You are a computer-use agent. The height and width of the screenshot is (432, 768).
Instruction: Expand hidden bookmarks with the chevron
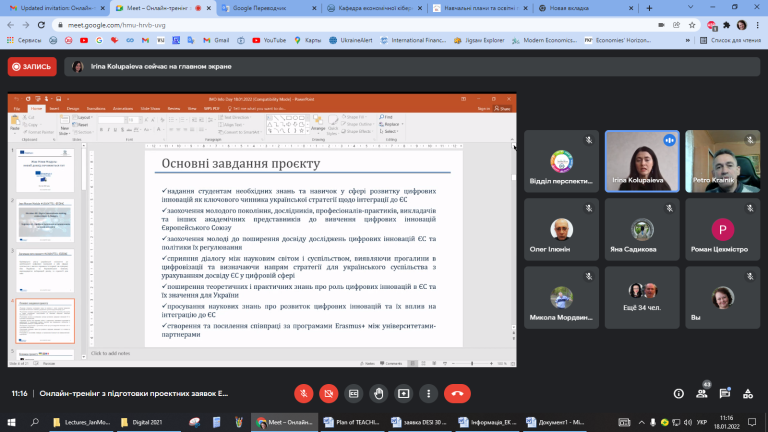pos(688,40)
